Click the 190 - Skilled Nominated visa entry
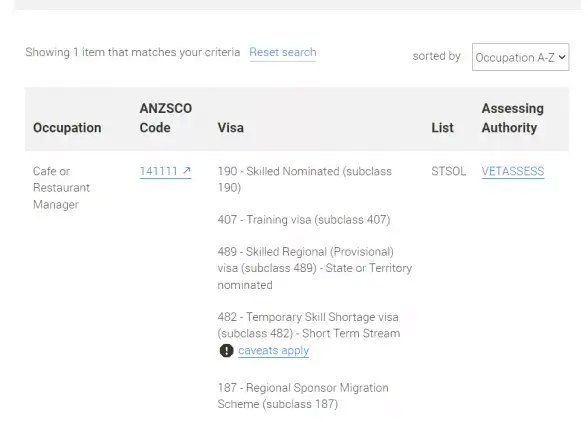The image size is (588, 422). (304, 179)
